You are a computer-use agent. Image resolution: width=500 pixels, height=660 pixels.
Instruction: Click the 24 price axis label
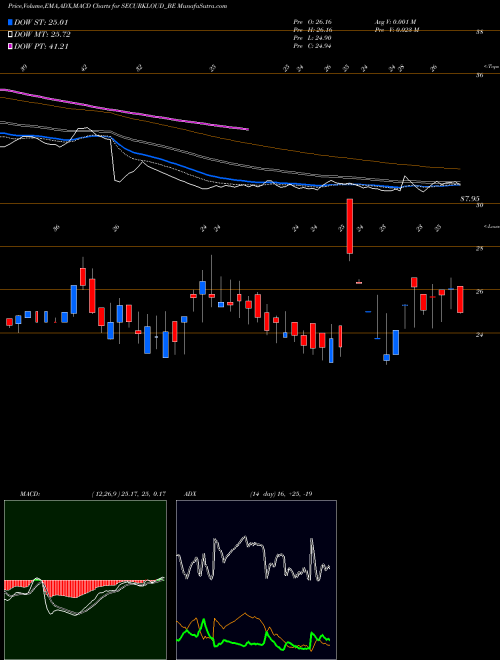(479, 335)
